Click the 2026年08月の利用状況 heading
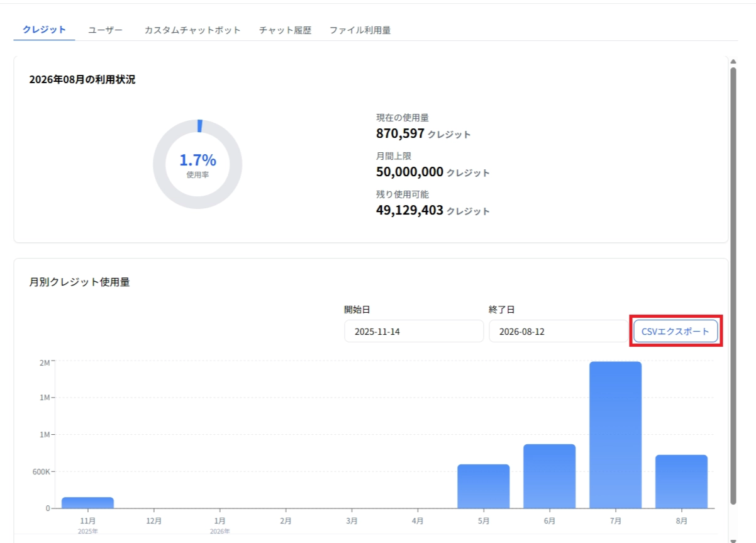The height and width of the screenshot is (543, 756). [82, 80]
